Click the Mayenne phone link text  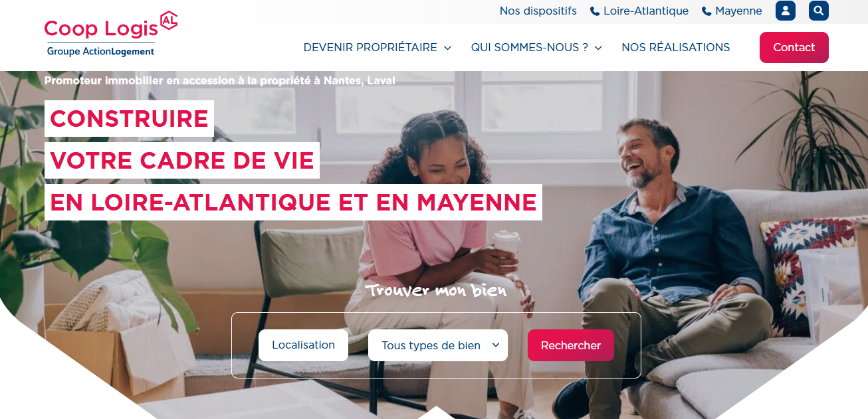tap(738, 11)
